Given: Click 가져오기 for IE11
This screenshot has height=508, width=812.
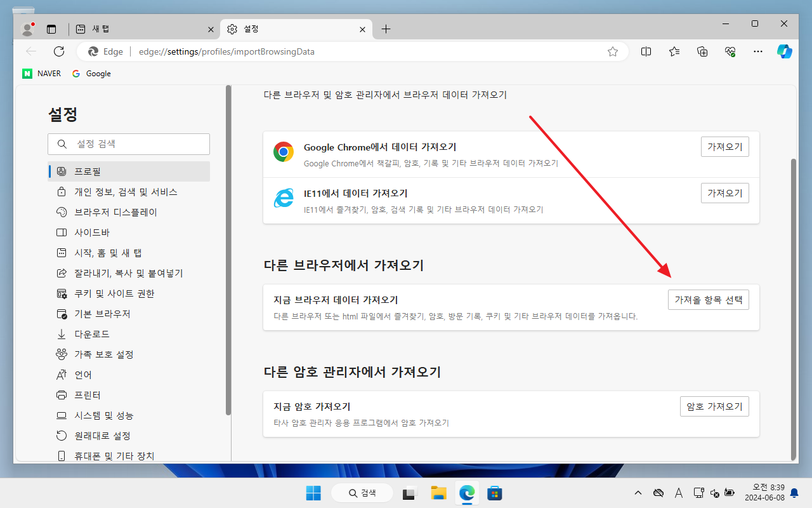Looking at the screenshot, I should 725,193.
